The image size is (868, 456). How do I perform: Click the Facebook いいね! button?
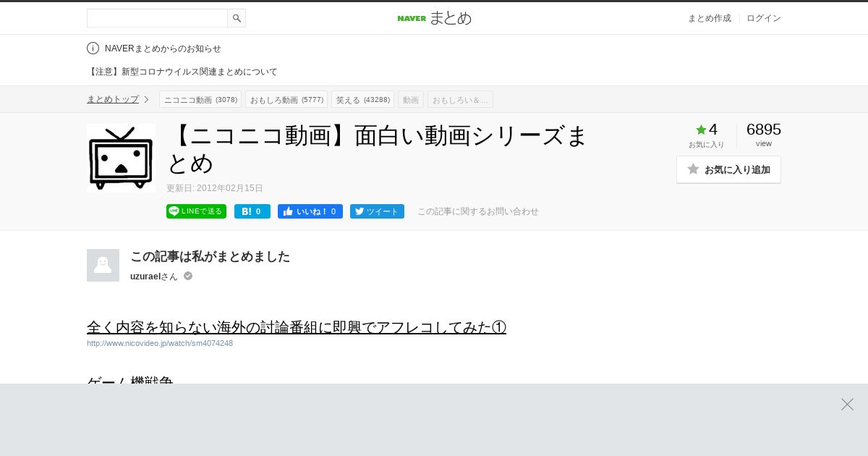310,211
